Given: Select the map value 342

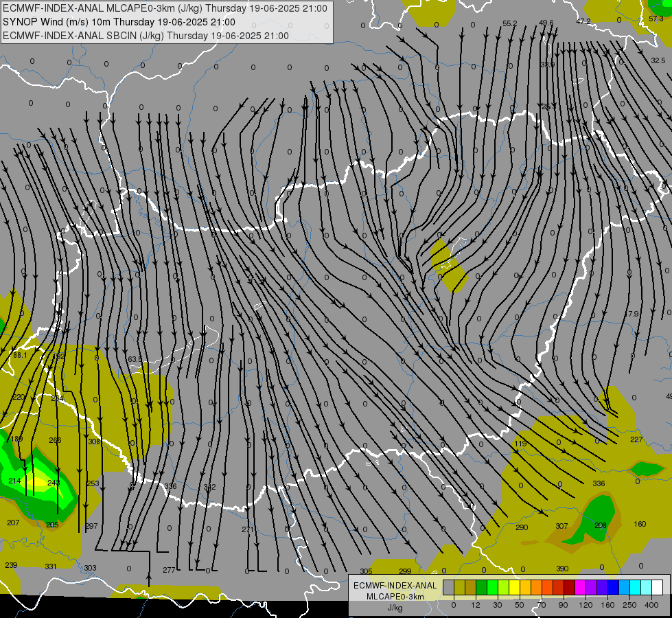Looking at the screenshot, I should coord(209,488).
